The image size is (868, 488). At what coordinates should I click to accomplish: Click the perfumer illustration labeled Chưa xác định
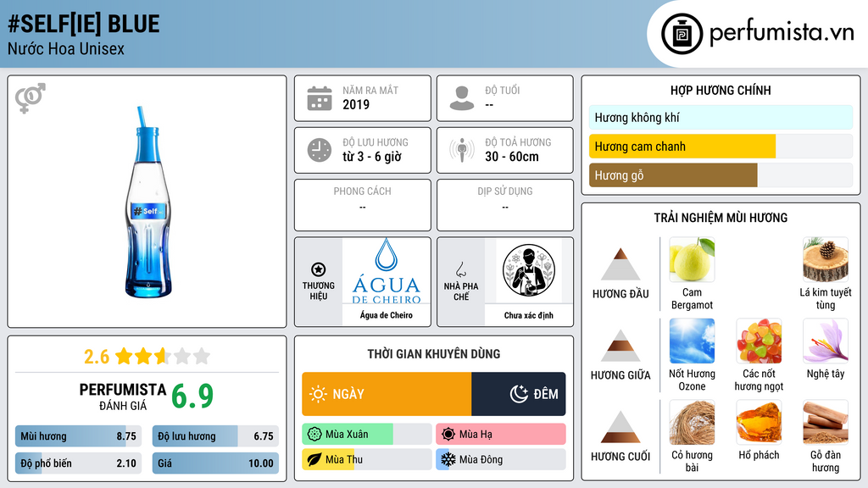pos(529,270)
